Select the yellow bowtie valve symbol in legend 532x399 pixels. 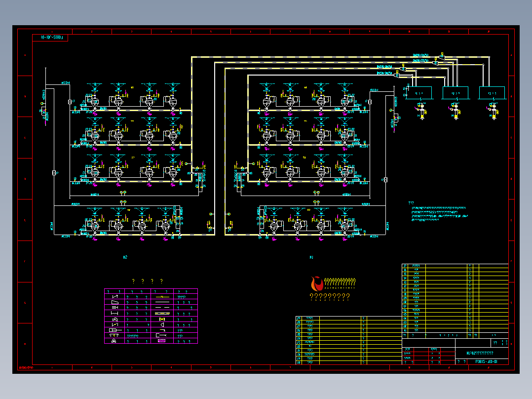(x=162, y=319)
